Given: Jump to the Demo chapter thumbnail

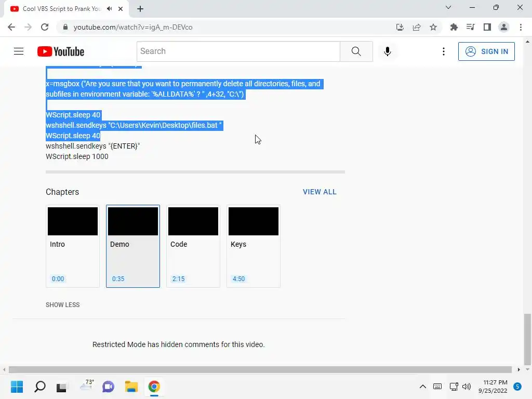Looking at the screenshot, I should [133, 221].
